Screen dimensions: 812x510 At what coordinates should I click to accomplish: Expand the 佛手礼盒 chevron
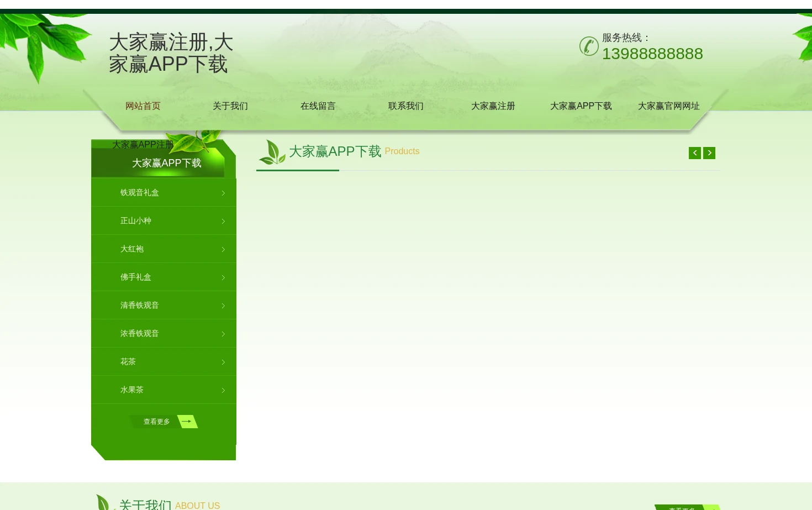pyautogui.click(x=223, y=277)
